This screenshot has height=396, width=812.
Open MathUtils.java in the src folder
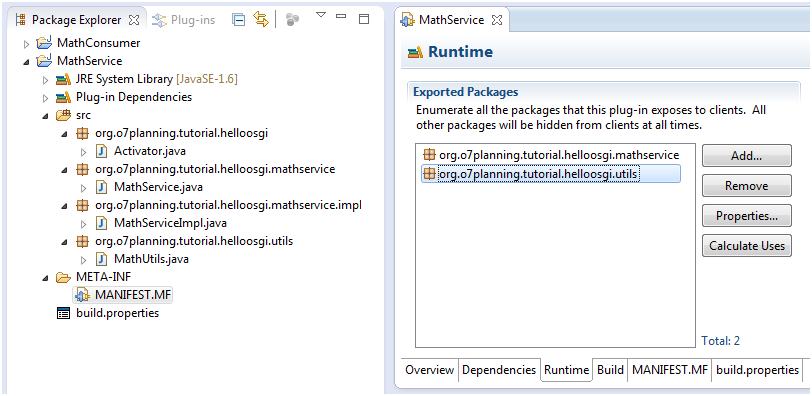click(x=151, y=259)
